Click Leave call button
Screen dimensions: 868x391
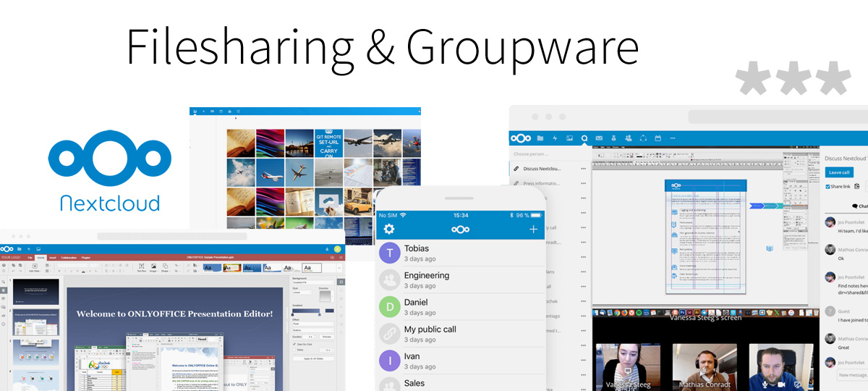839,172
